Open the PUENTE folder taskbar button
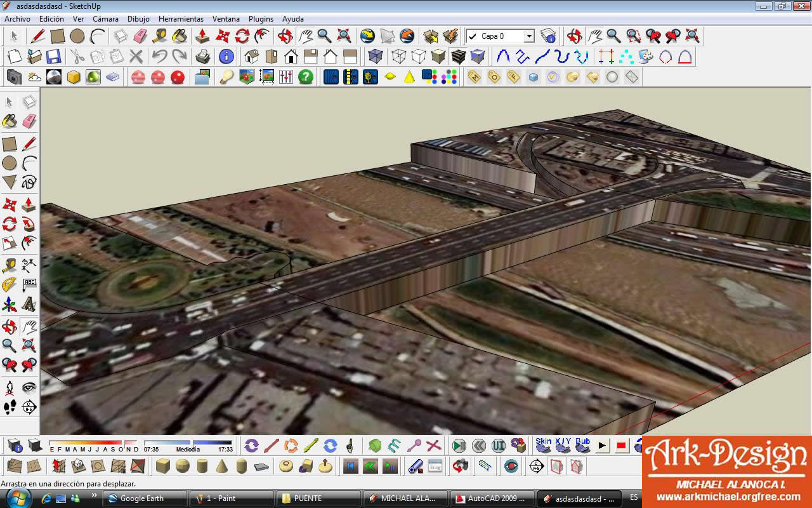Viewport: 812px width, 508px height. [318, 498]
